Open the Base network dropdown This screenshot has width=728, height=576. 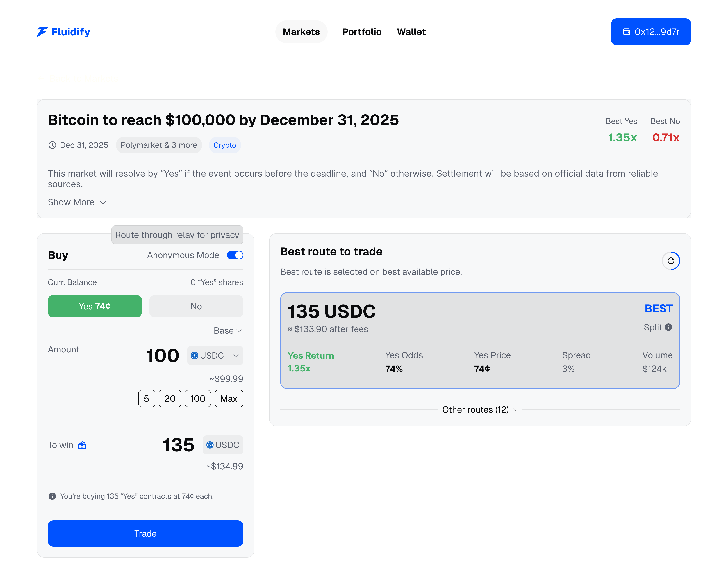(228, 330)
